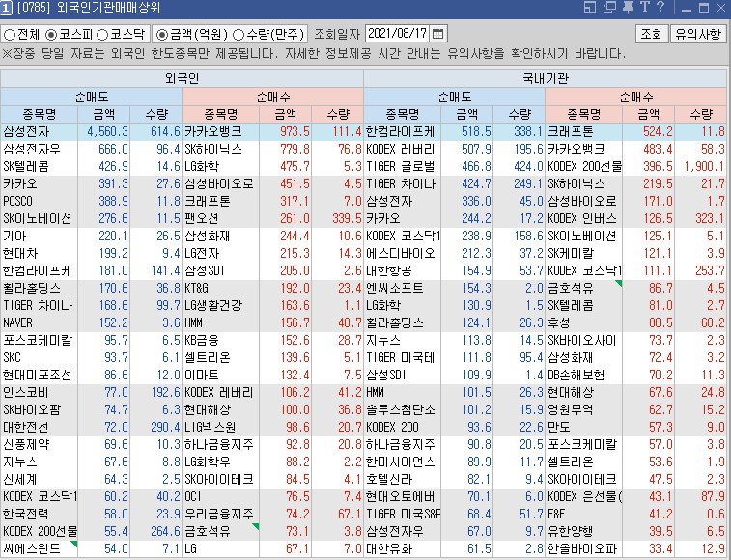Select the 수량(만주) radio option
731x560 pixels.
[x=239, y=35]
